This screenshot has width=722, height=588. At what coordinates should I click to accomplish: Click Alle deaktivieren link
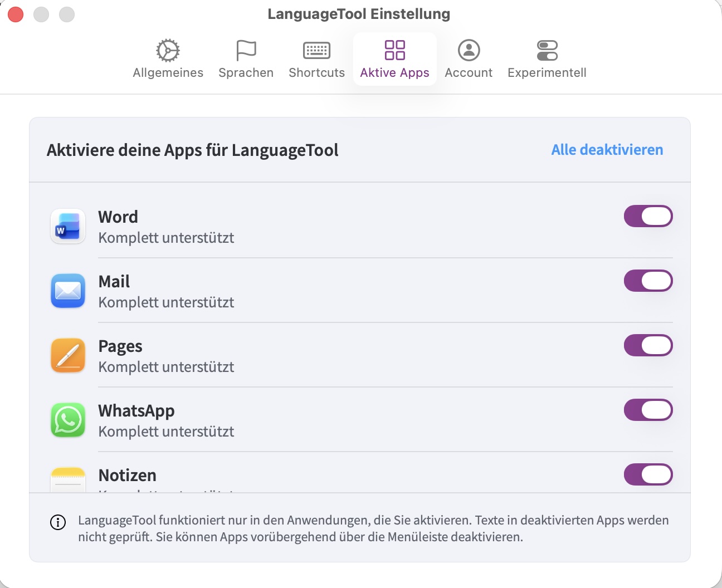[x=607, y=150]
